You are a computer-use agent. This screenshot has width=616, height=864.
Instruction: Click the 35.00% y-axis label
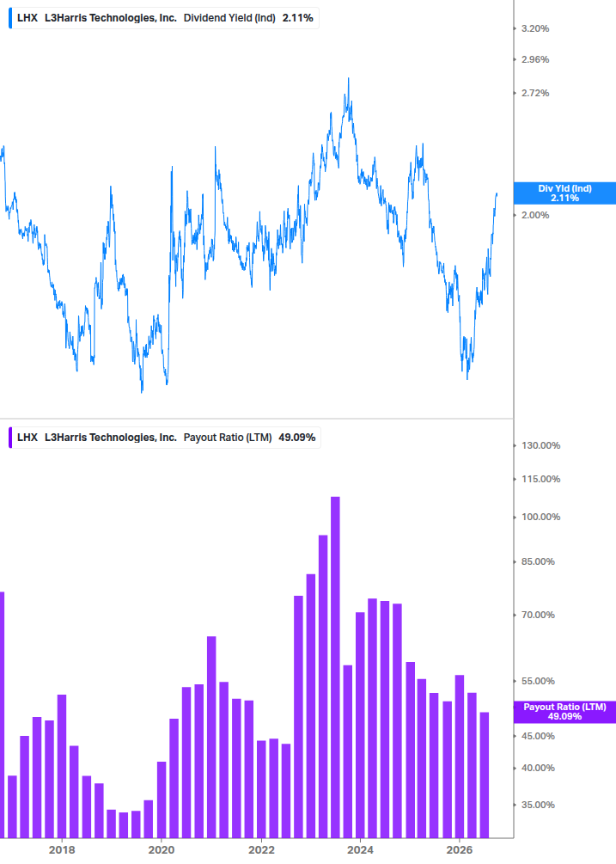[538, 805]
